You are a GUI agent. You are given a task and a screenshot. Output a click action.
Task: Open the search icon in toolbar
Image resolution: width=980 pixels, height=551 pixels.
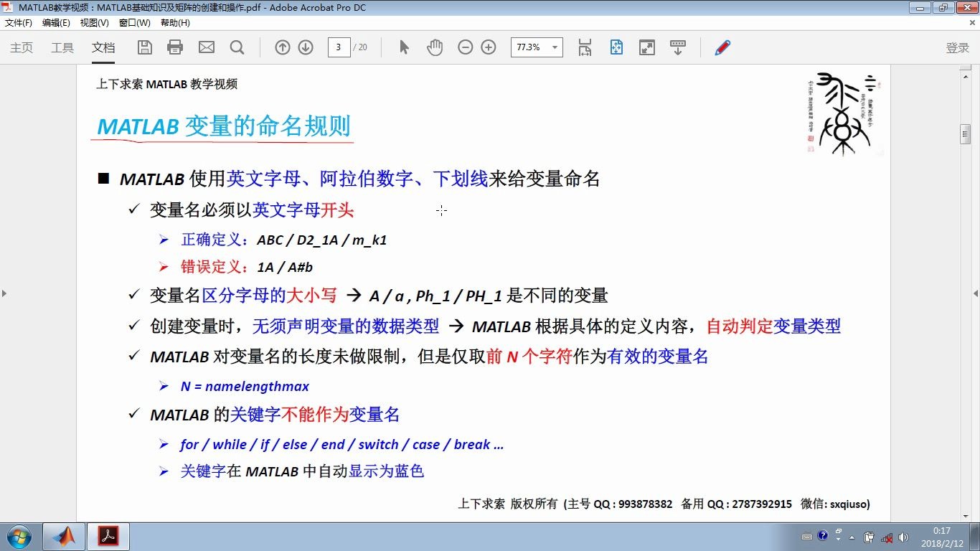pos(237,47)
